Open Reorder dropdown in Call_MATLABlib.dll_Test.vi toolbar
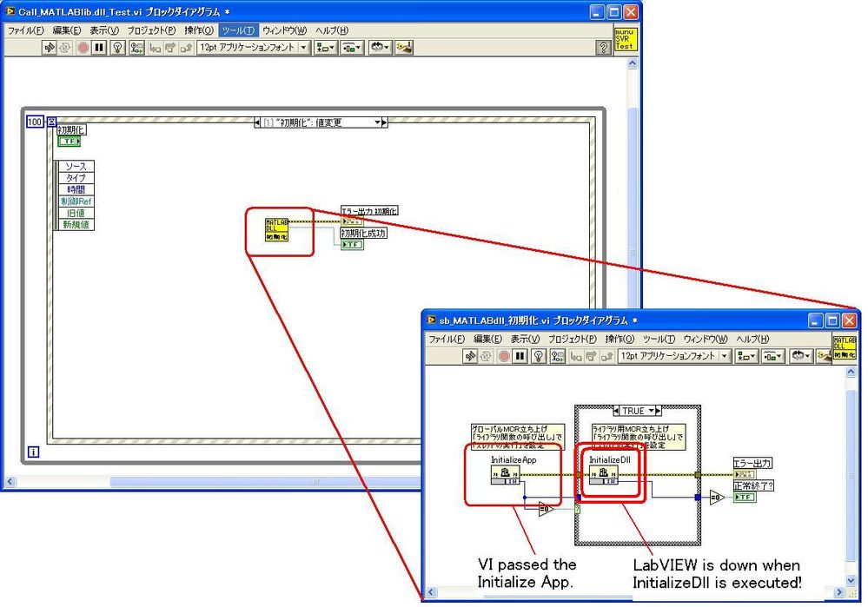The height and width of the screenshot is (607, 868). [x=380, y=48]
